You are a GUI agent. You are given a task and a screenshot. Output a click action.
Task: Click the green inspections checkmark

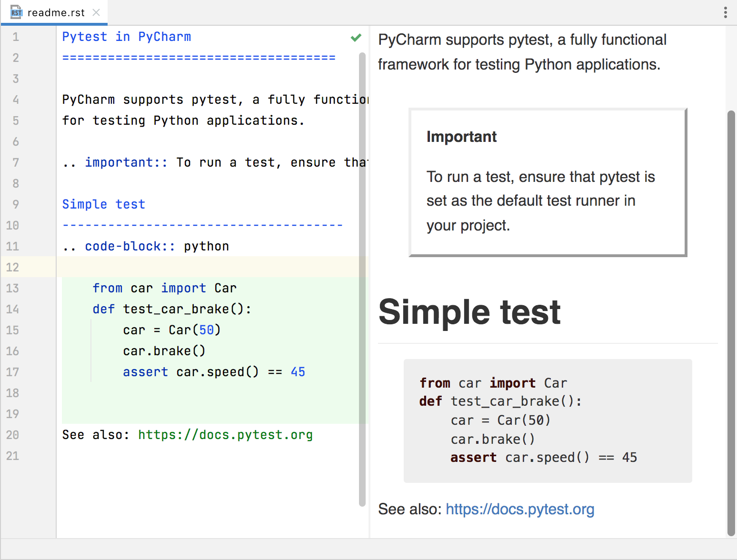(356, 37)
